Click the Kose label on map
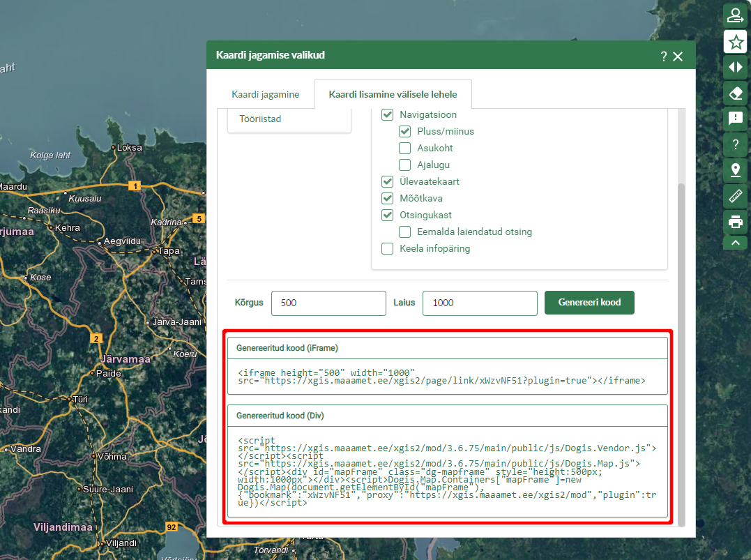 click(40, 278)
